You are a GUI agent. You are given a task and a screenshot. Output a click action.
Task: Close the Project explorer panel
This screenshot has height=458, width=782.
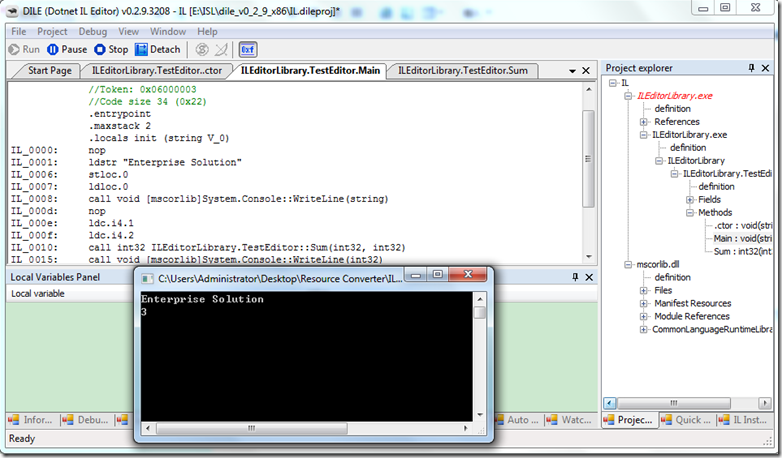click(766, 67)
